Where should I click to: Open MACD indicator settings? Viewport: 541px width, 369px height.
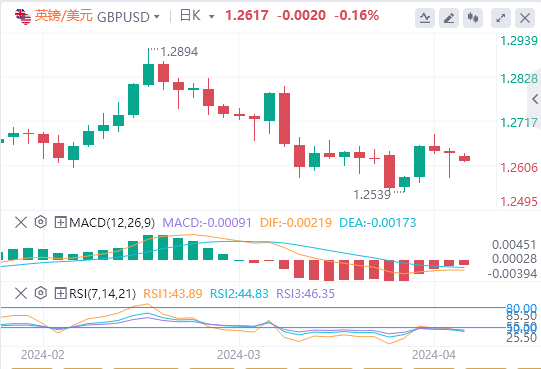click(x=41, y=222)
